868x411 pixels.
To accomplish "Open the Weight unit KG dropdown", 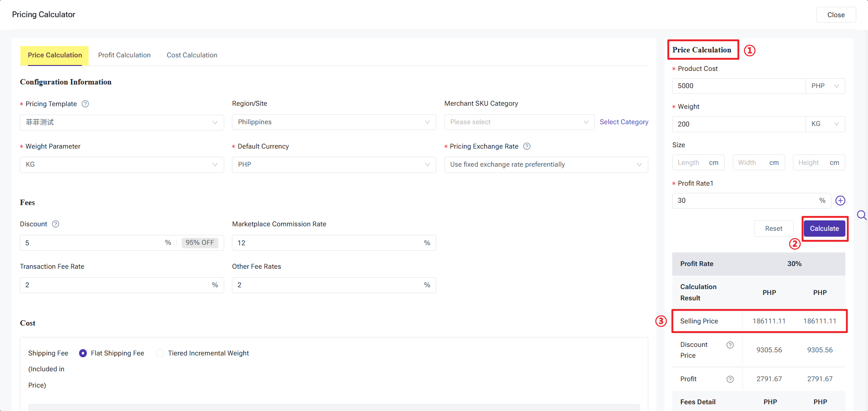I will click(x=826, y=124).
